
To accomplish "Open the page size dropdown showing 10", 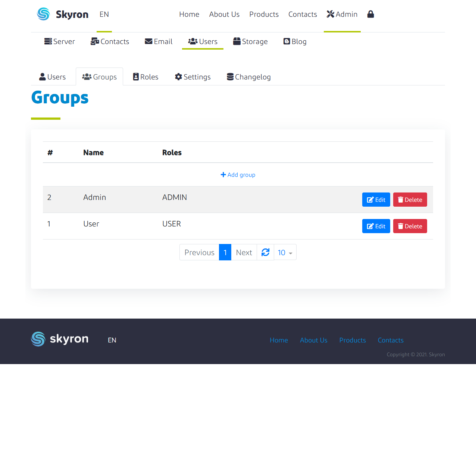I will point(285,252).
